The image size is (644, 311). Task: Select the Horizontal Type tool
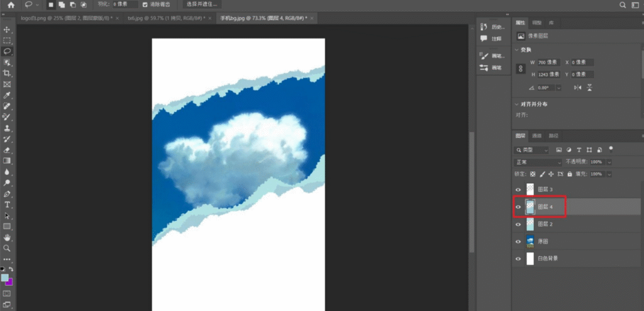pos(7,205)
